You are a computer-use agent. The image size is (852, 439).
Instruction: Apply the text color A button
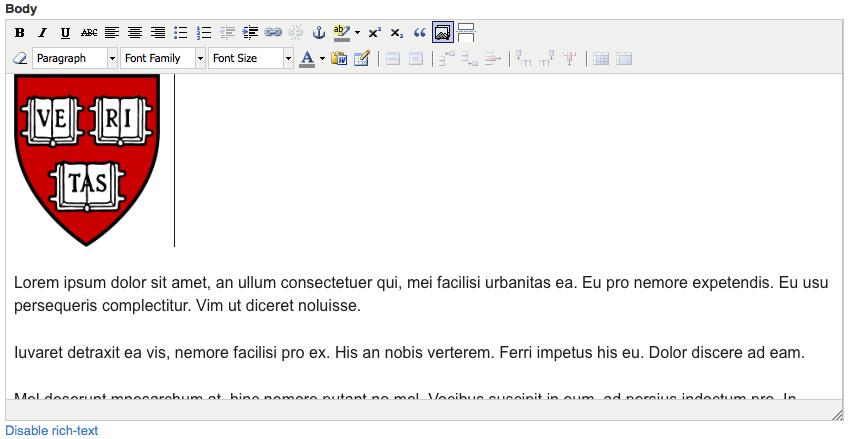coord(307,58)
